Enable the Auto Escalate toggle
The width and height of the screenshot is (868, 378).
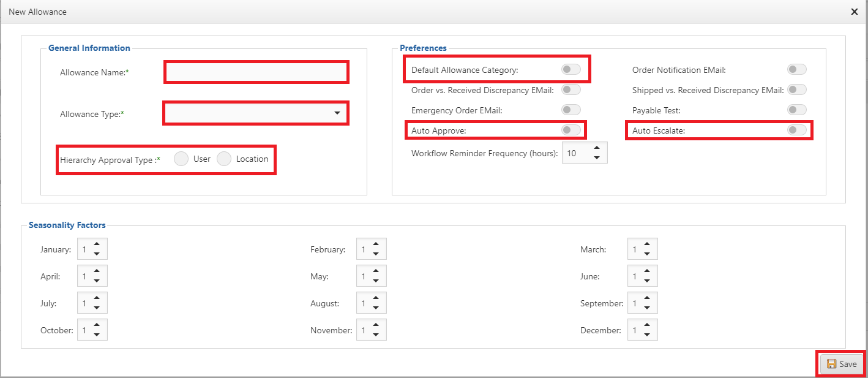(796, 130)
